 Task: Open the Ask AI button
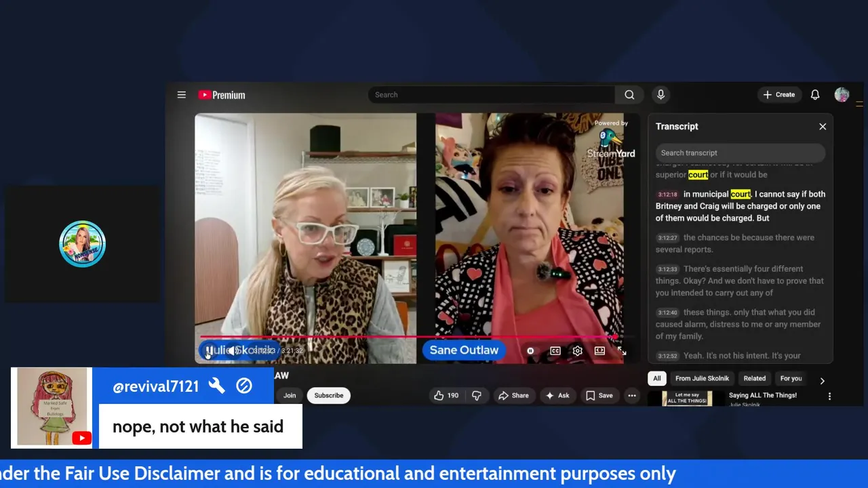pyautogui.click(x=557, y=396)
